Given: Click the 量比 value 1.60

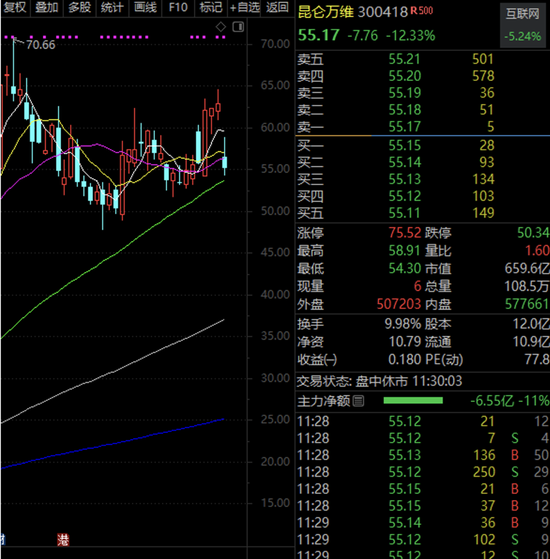Looking at the screenshot, I should (537, 251).
